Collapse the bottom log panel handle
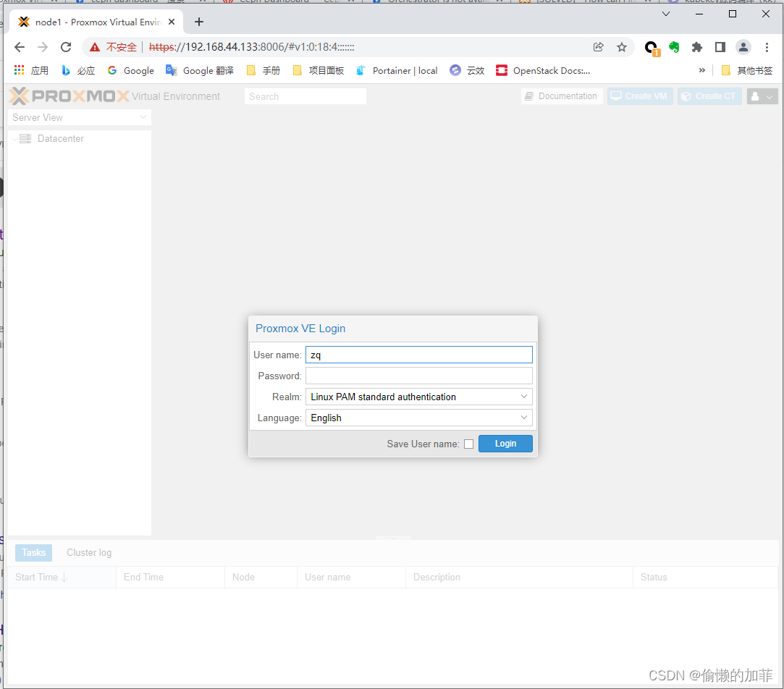 (x=393, y=538)
